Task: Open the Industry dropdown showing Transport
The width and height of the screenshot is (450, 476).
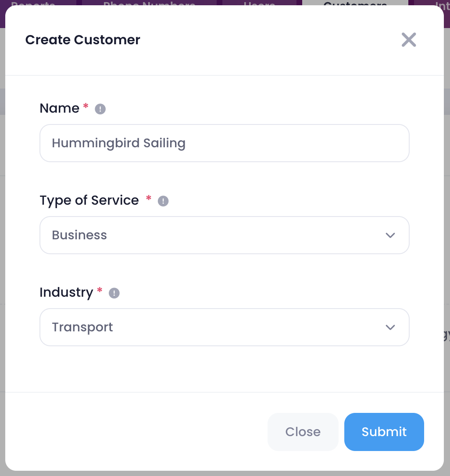Action: pos(225,327)
